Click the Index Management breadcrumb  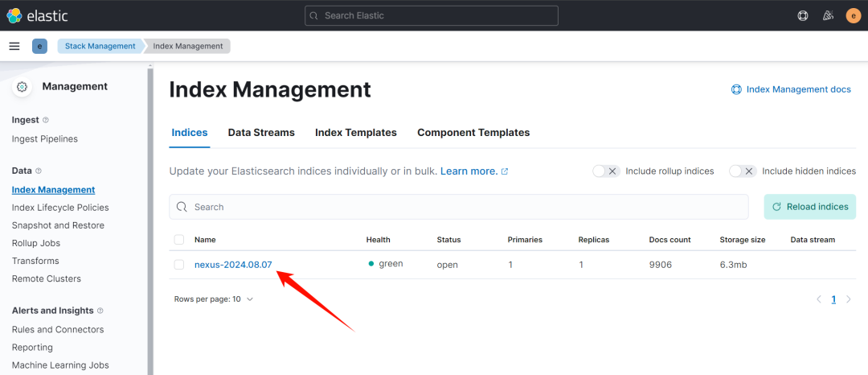[x=187, y=46]
